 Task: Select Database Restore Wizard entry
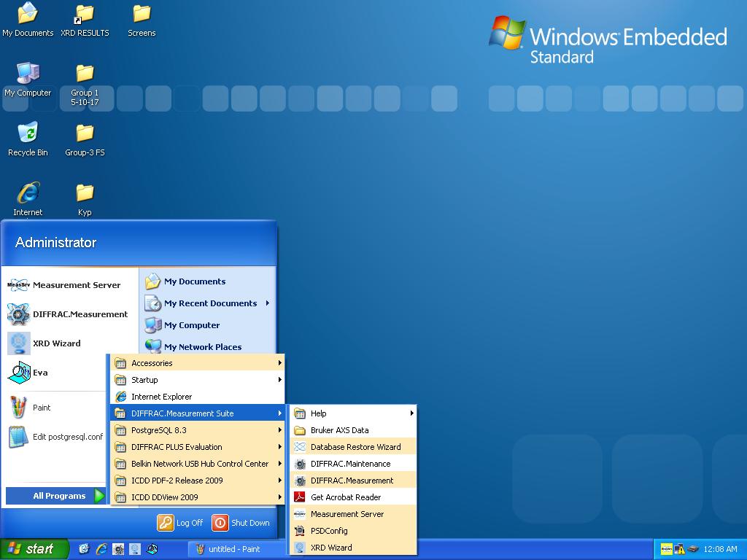point(355,447)
